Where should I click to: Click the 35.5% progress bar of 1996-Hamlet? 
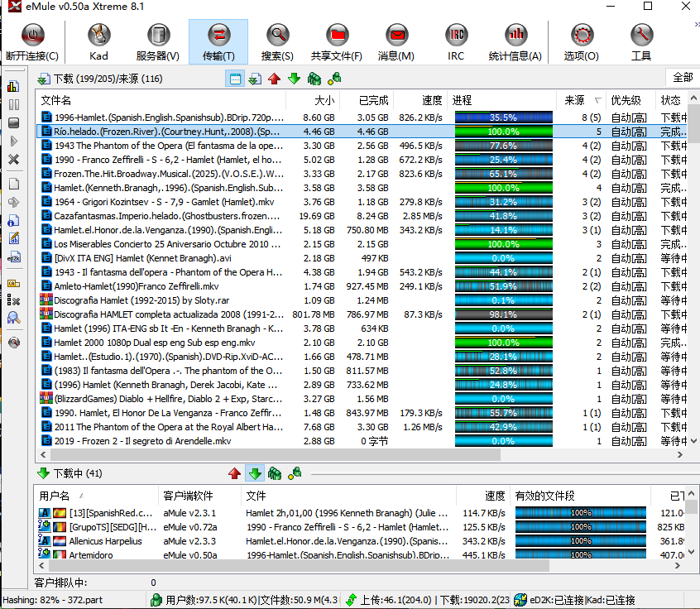(504, 117)
